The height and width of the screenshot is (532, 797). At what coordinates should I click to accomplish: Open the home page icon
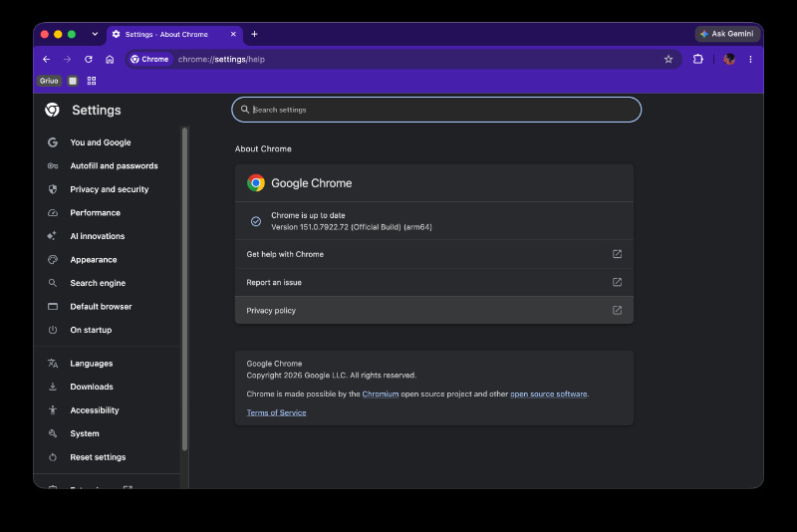pos(110,60)
